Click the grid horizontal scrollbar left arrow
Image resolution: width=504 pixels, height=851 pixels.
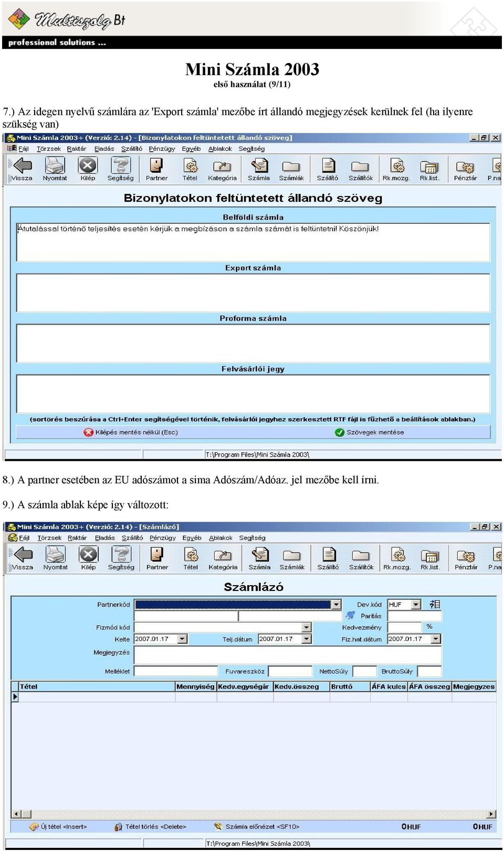tap(16, 814)
